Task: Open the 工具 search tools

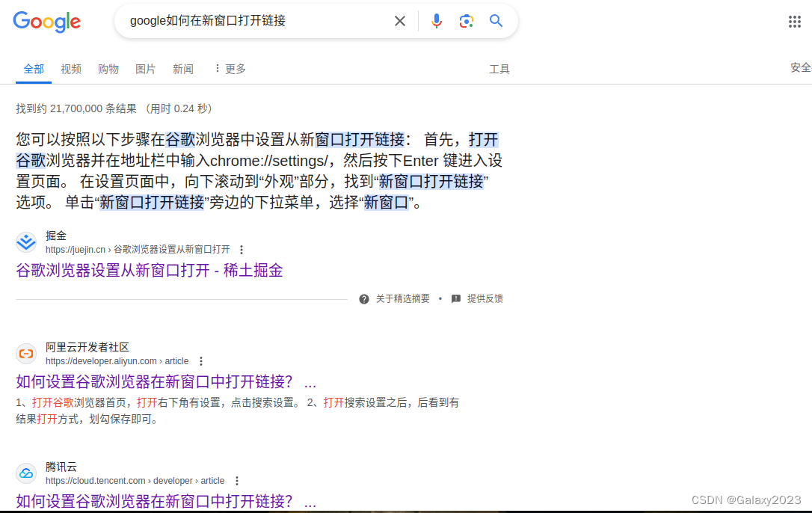Action: pos(499,69)
